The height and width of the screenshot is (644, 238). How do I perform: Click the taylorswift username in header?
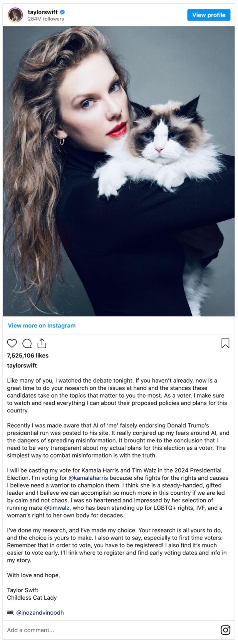[x=42, y=12]
